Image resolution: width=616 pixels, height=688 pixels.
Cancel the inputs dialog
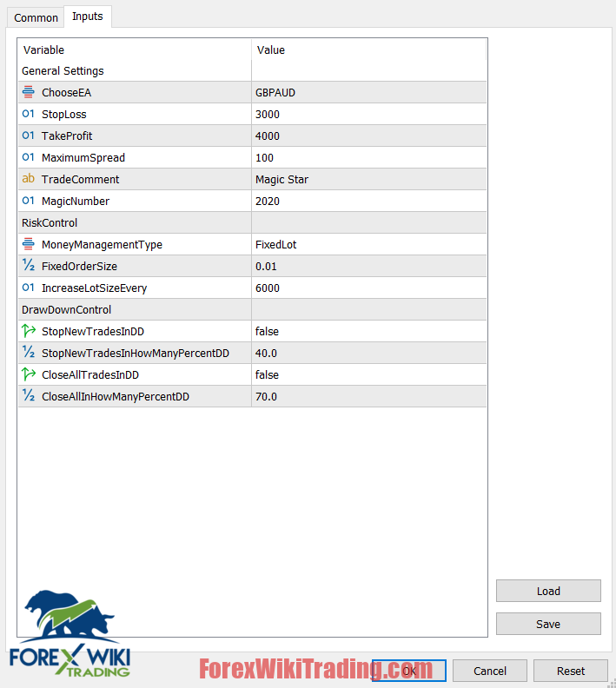(490, 671)
